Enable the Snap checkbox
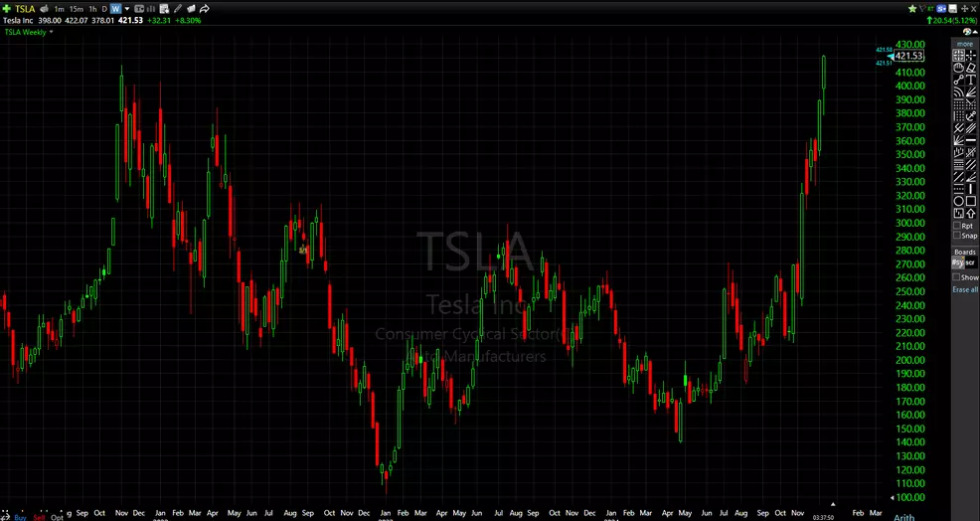 point(958,236)
